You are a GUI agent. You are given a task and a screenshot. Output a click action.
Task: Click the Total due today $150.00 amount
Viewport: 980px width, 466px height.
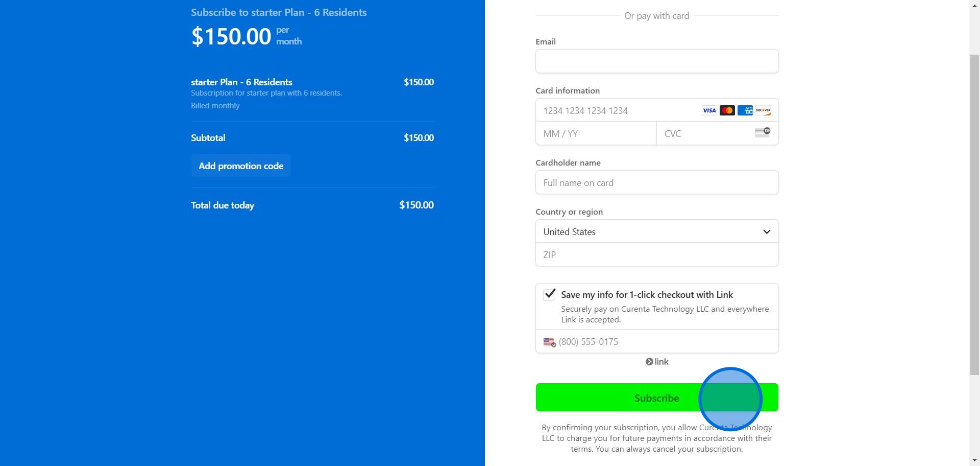pos(416,205)
